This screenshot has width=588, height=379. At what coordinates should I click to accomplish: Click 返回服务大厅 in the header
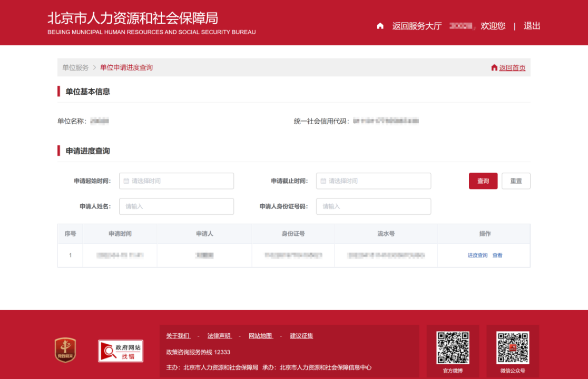tap(417, 26)
